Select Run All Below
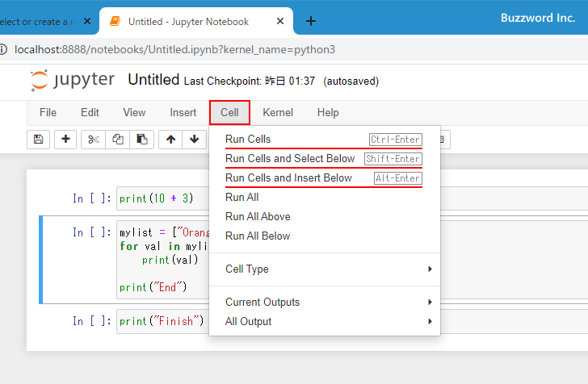588x384 pixels. (x=325, y=236)
